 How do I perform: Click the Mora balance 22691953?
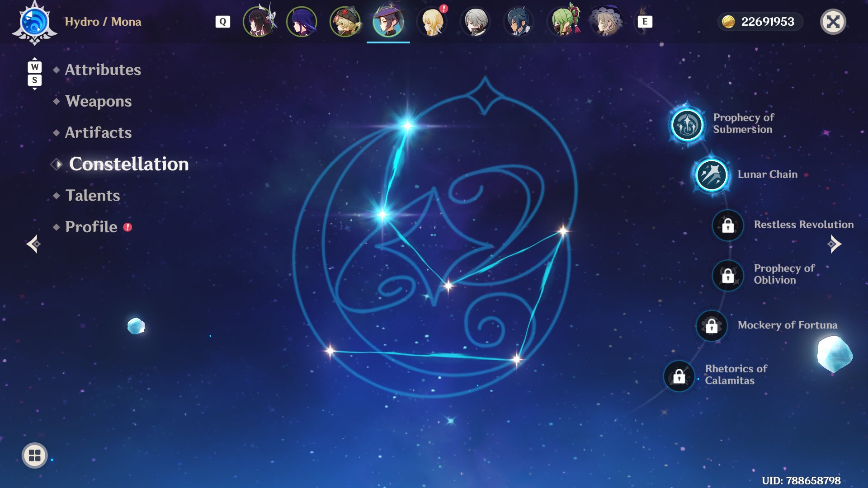[x=768, y=22]
